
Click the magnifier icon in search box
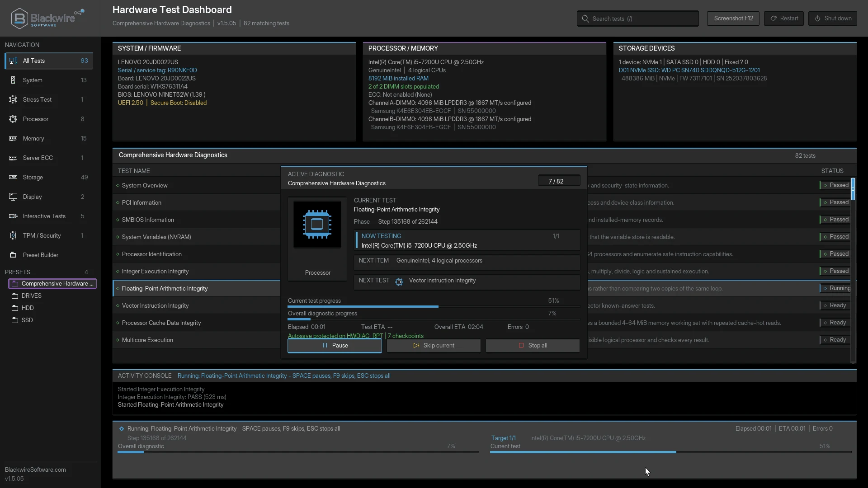coord(585,19)
